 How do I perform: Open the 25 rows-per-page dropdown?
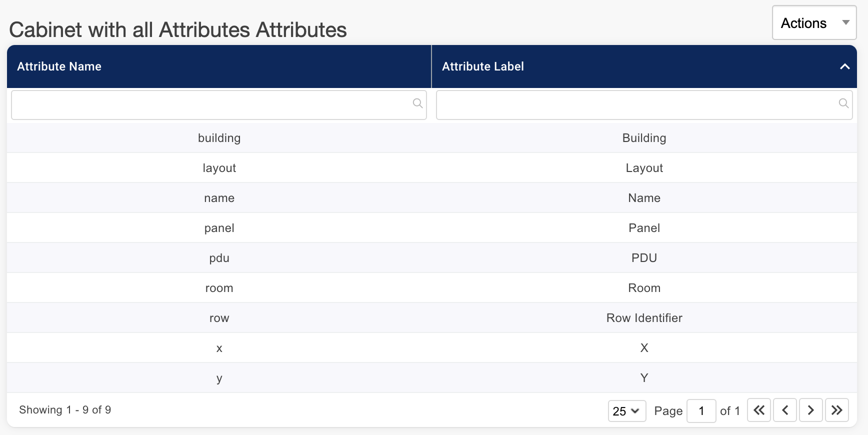pyautogui.click(x=626, y=411)
